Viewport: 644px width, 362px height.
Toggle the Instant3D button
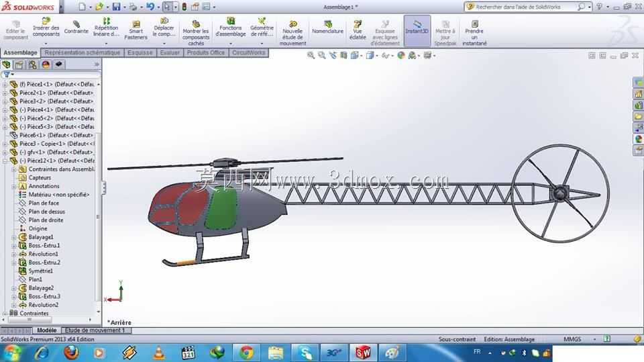(417, 31)
